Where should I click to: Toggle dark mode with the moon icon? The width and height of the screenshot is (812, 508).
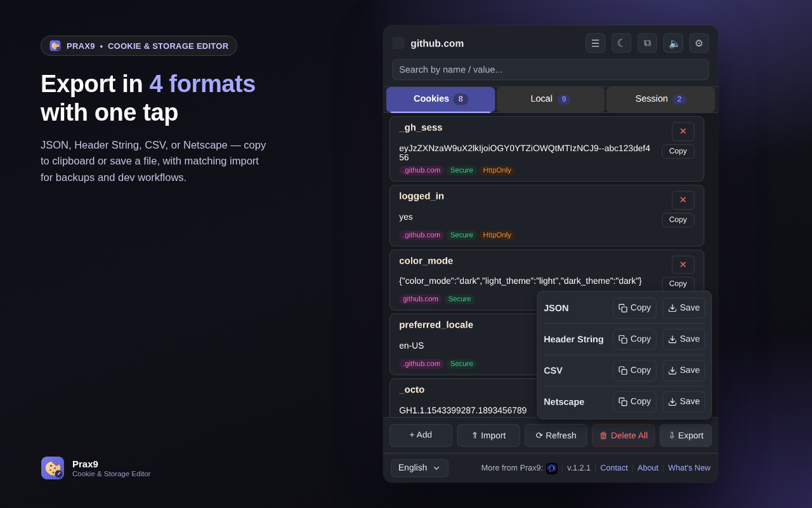(x=621, y=43)
